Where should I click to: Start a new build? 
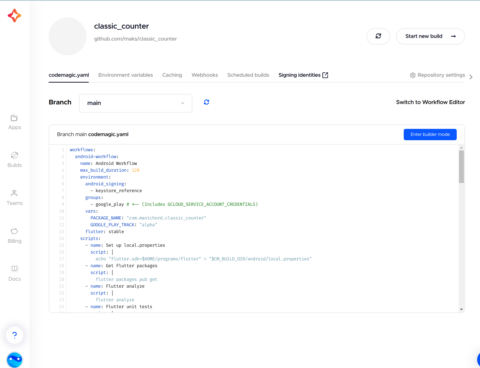[x=430, y=36]
